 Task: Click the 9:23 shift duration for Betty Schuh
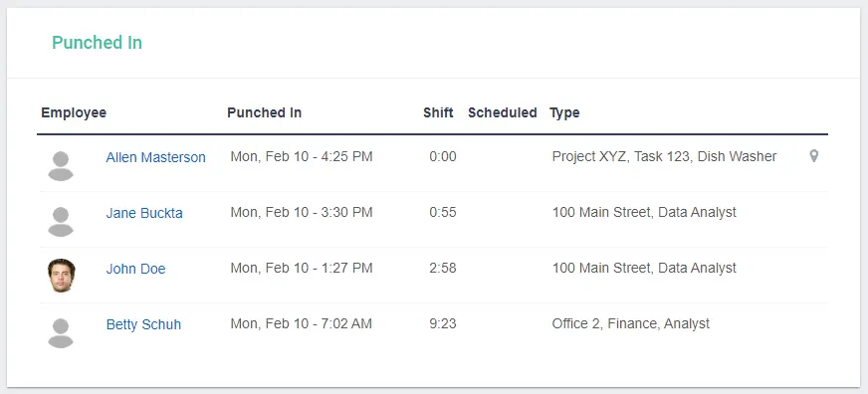(x=443, y=323)
